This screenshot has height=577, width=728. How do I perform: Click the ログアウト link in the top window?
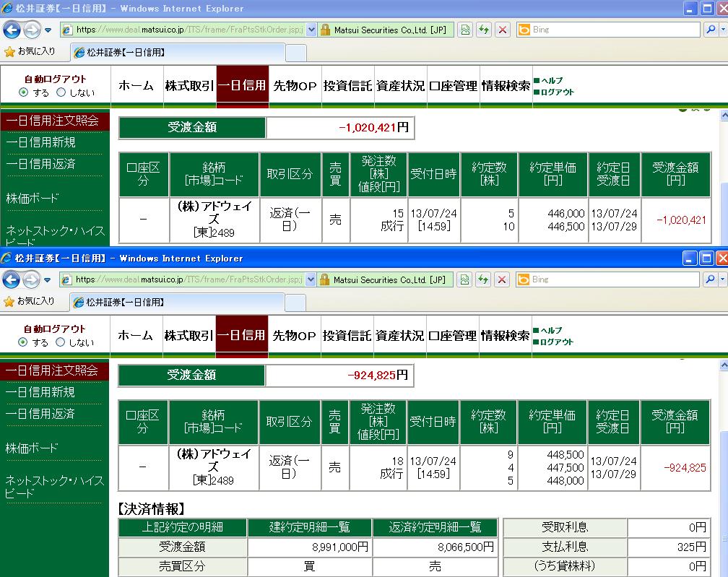(558, 92)
